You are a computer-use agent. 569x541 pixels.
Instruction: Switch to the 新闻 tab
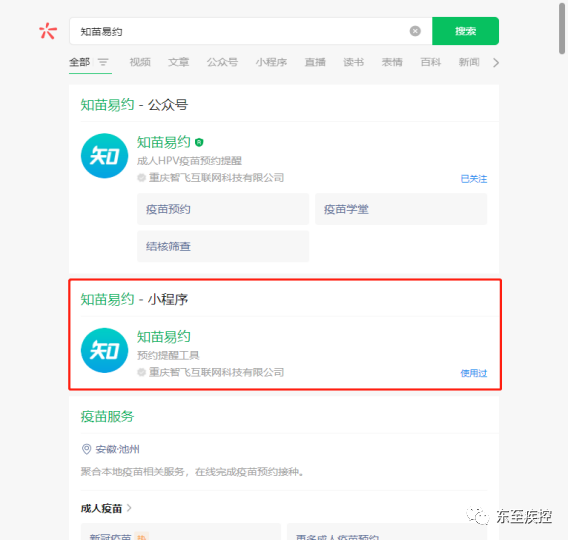click(x=469, y=62)
